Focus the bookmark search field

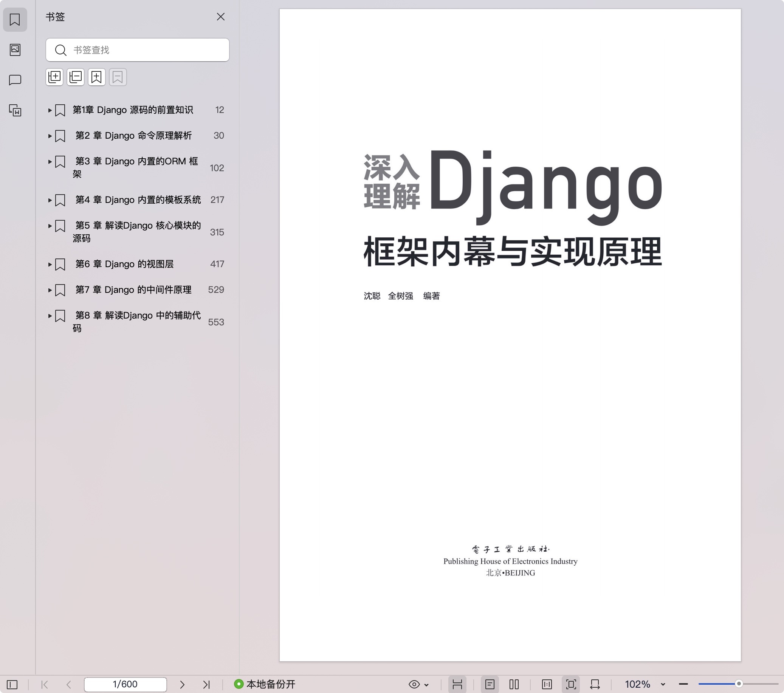click(137, 50)
